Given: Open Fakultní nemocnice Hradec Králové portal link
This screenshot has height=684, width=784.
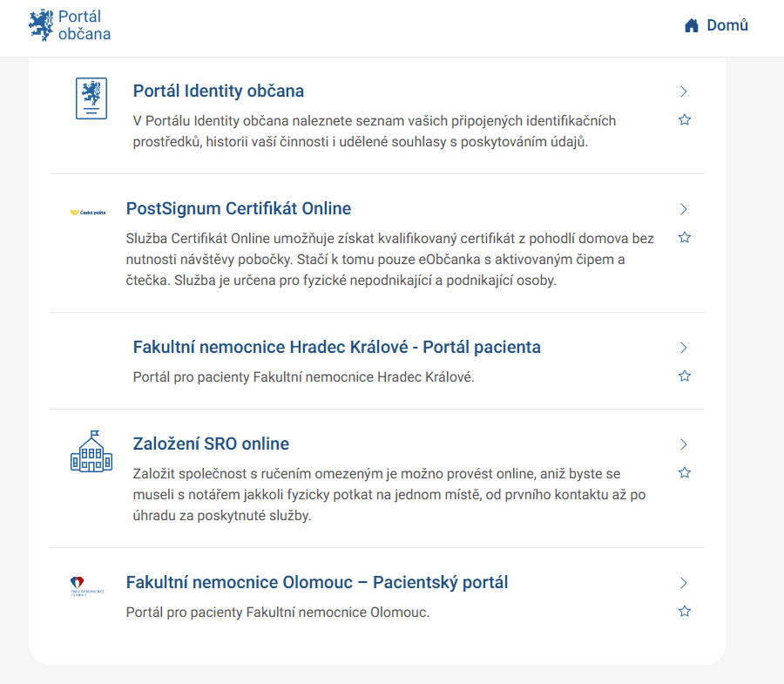Looking at the screenshot, I should pos(336,348).
